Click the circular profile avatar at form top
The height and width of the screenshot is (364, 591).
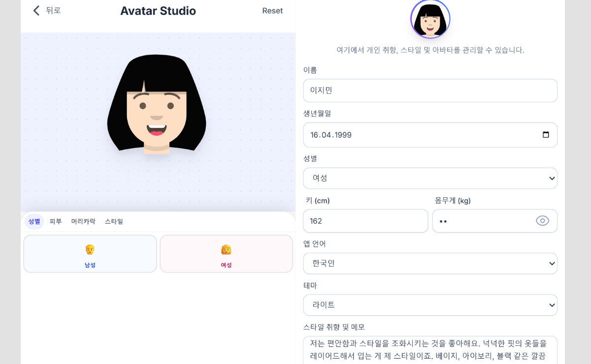(x=430, y=19)
